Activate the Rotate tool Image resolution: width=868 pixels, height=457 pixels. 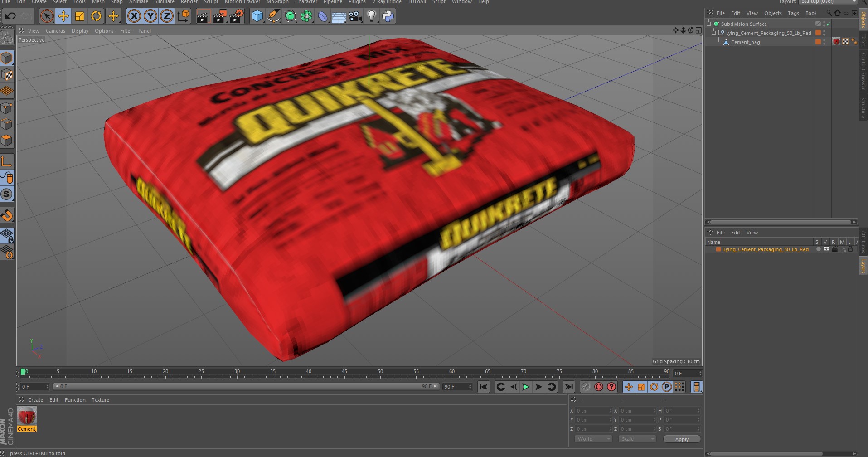click(96, 16)
